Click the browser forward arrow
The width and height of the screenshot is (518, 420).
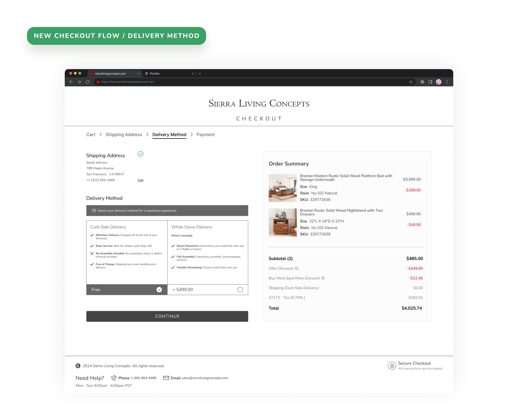click(79, 82)
